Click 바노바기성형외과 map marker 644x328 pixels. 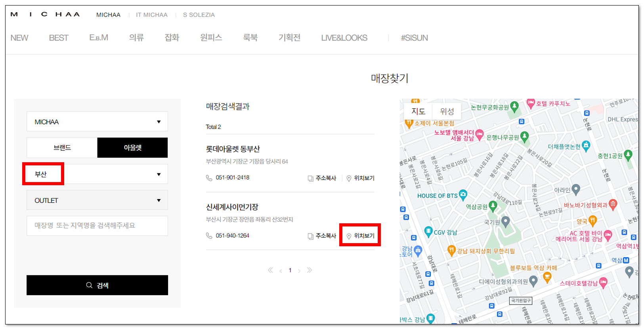pos(613,204)
